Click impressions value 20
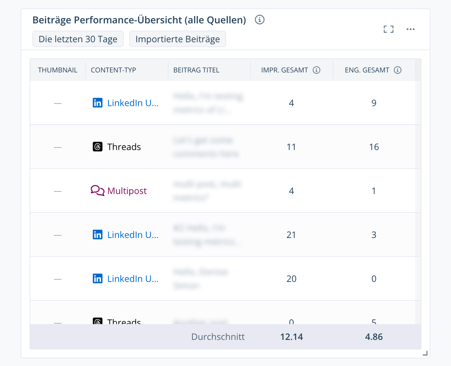Image resolution: width=451 pixels, height=366 pixels. 291,279
